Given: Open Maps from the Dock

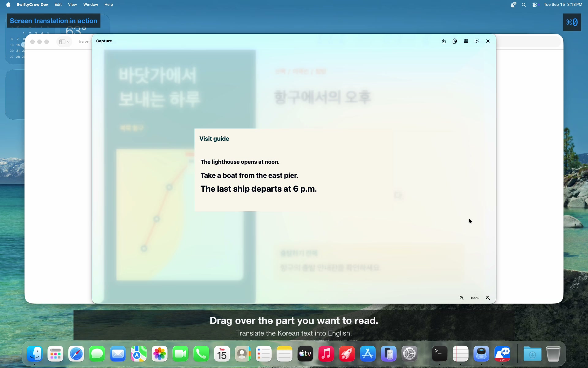Looking at the screenshot, I should (x=139, y=354).
